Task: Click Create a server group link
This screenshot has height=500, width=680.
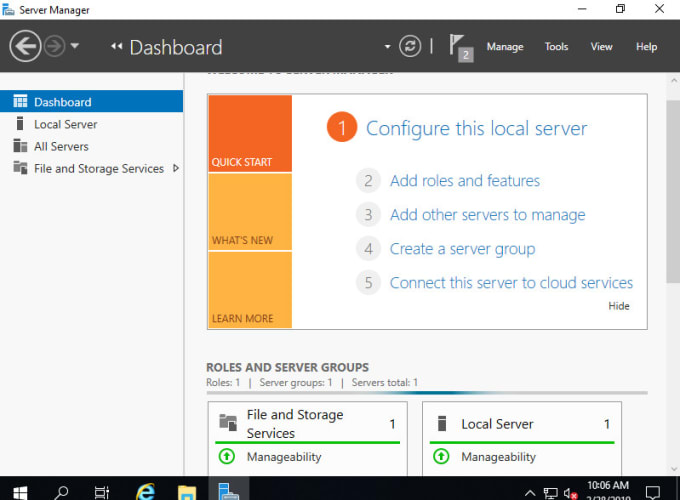Action: (x=462, y=249)
